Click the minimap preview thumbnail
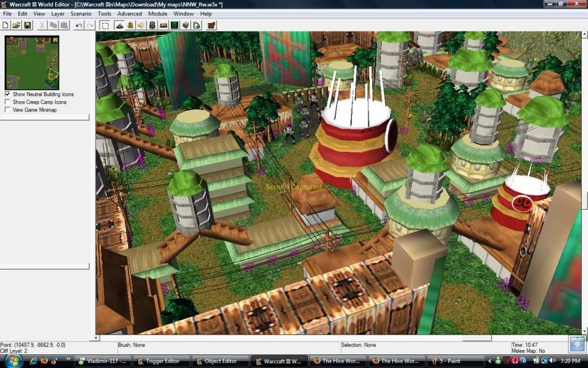The image size is (588, 368). pyautogui.click(x=32, y=63)
